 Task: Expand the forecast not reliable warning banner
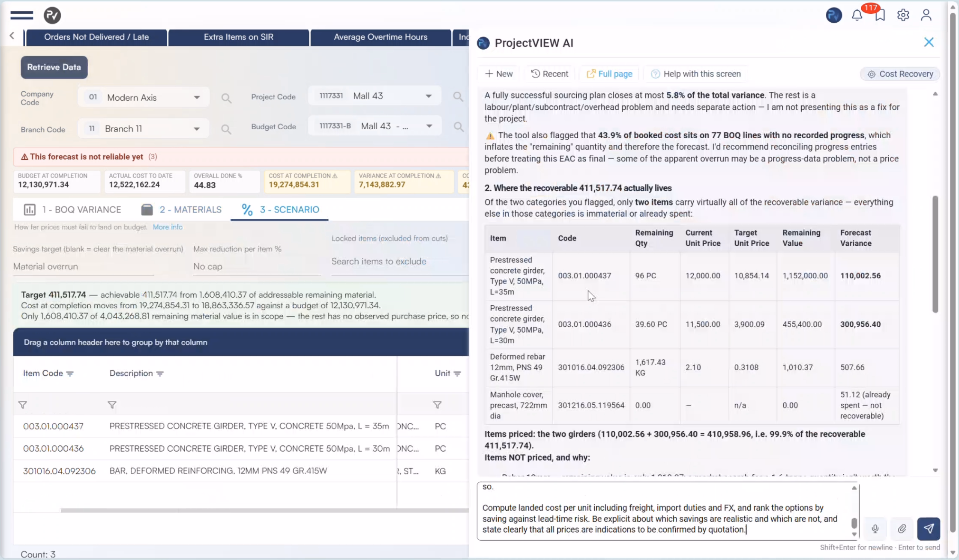(x=241, y=157)
